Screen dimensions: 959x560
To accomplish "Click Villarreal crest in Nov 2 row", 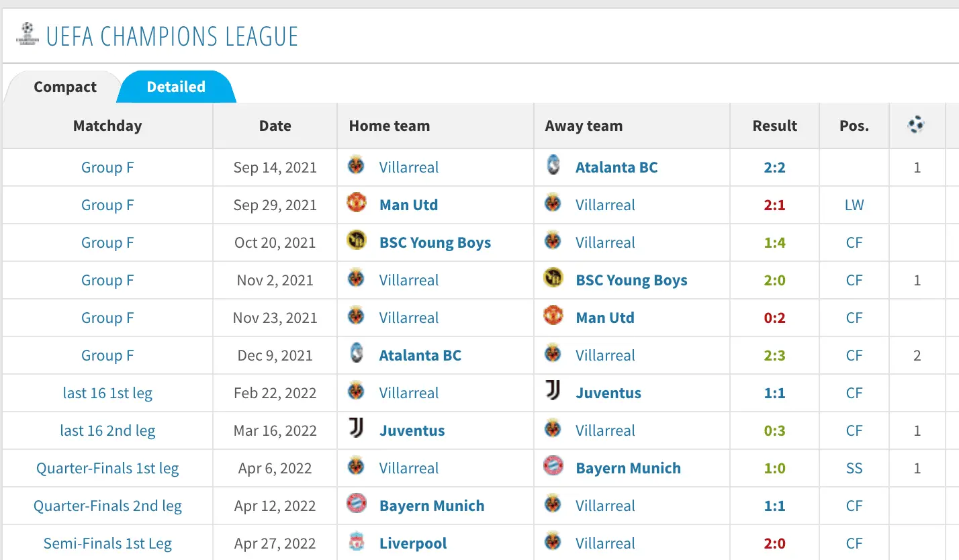I will point(357,279).
